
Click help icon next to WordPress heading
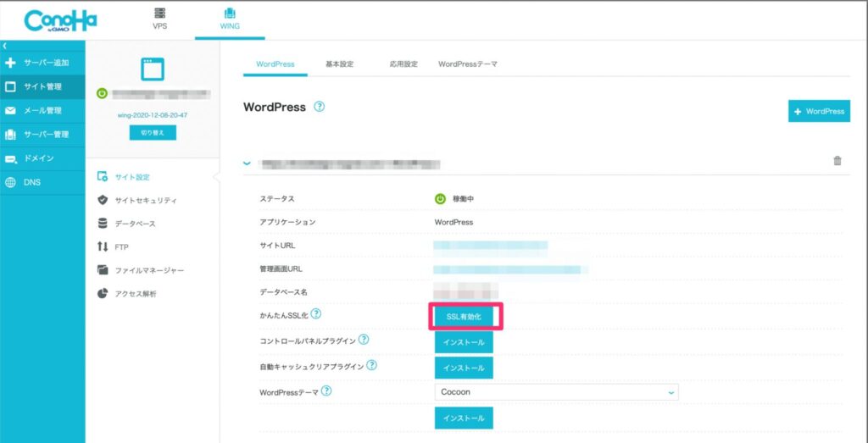(x=319, y=107)
